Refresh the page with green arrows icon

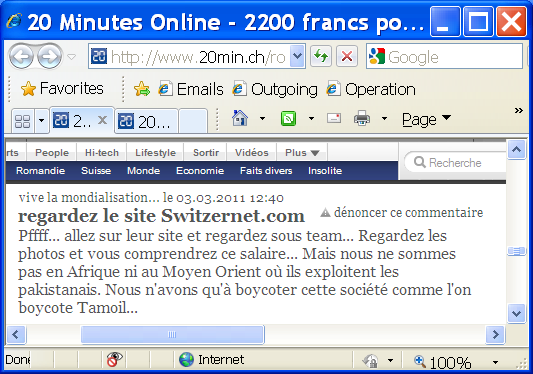pos(321,56)
